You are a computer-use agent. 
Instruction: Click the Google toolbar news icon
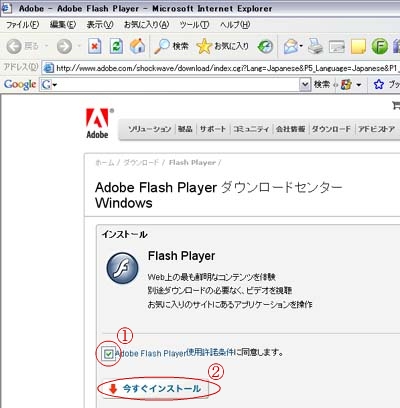346,84
